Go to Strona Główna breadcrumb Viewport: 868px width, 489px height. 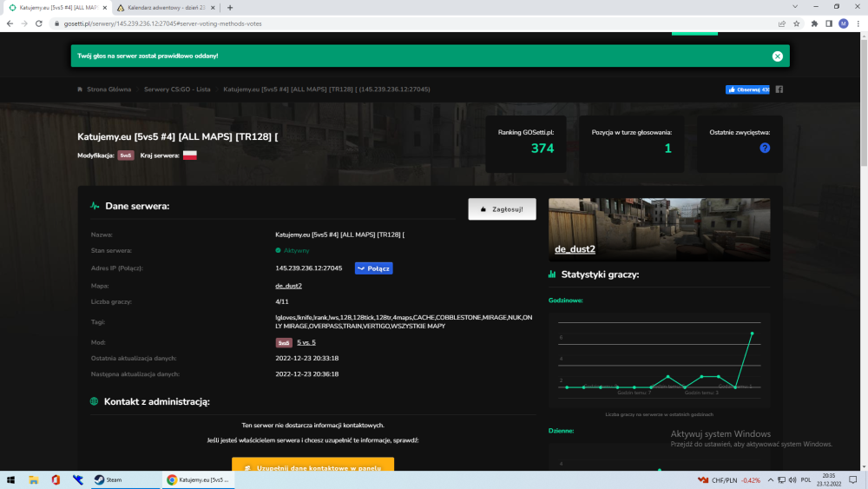109,89
